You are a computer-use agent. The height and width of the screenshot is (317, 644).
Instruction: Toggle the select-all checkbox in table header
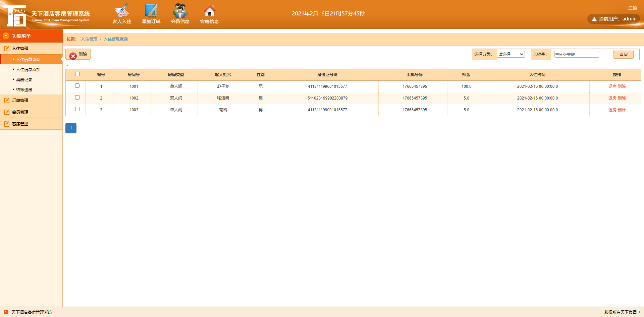[x=77, y=74]
